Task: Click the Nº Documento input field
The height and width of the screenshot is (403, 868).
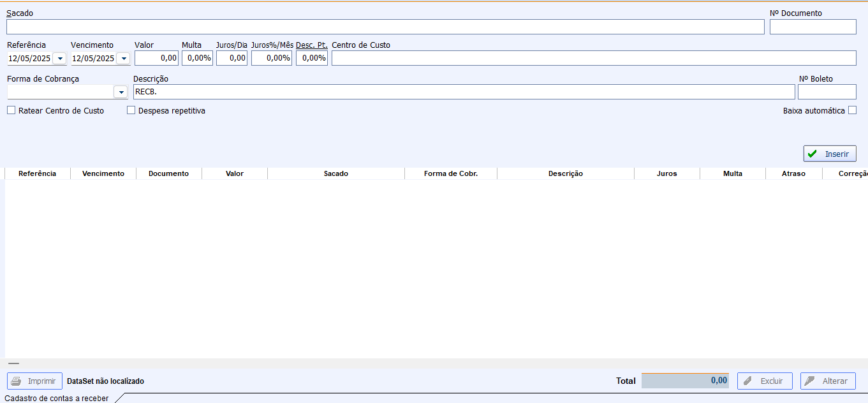Action: [813, 27]
